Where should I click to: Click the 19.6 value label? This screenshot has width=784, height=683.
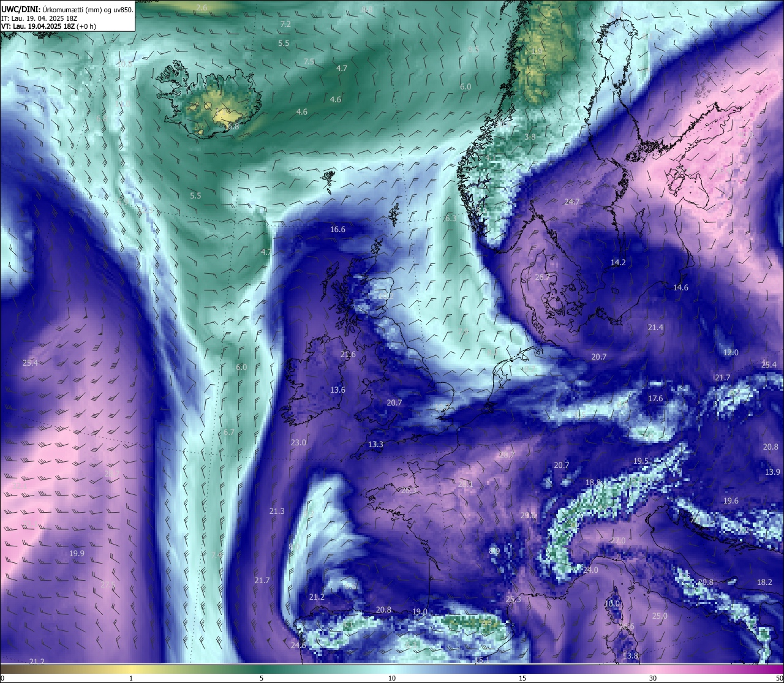tap(731, 500)
